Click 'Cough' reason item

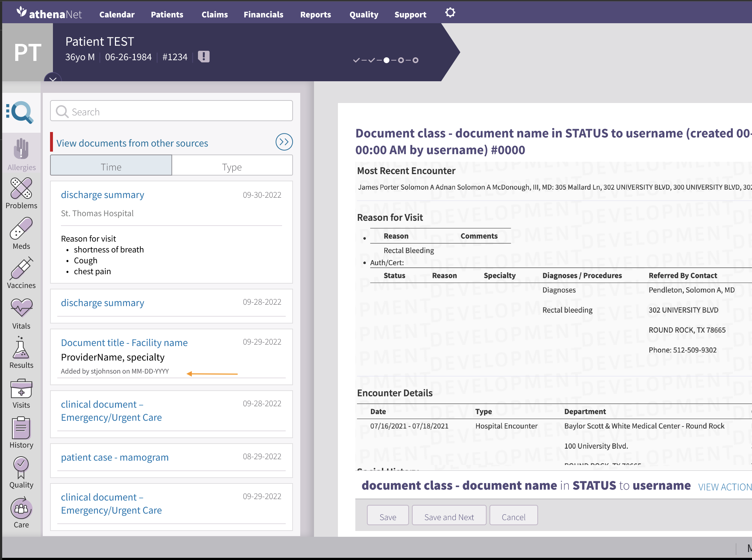(x=86, y=260)
